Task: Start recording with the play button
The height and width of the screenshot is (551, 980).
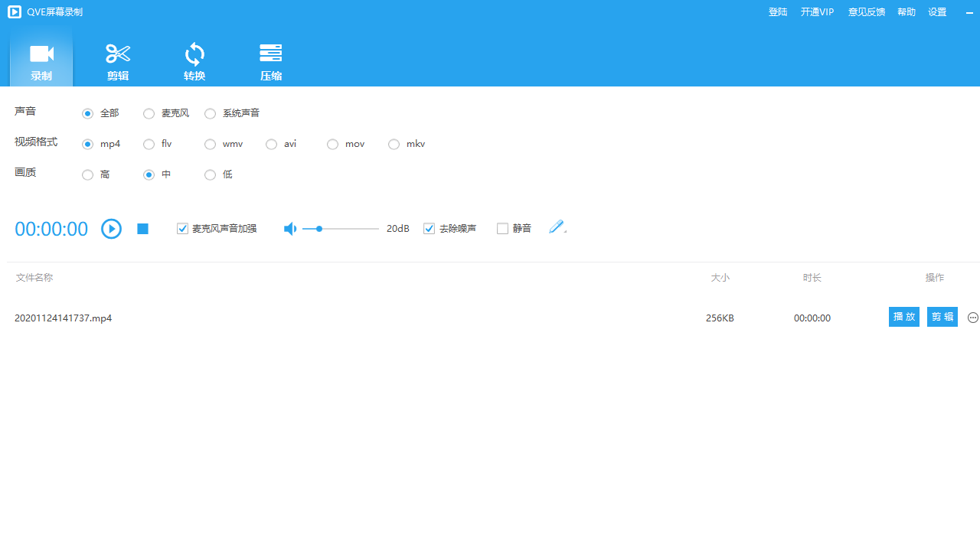Action: pos(112,229)
